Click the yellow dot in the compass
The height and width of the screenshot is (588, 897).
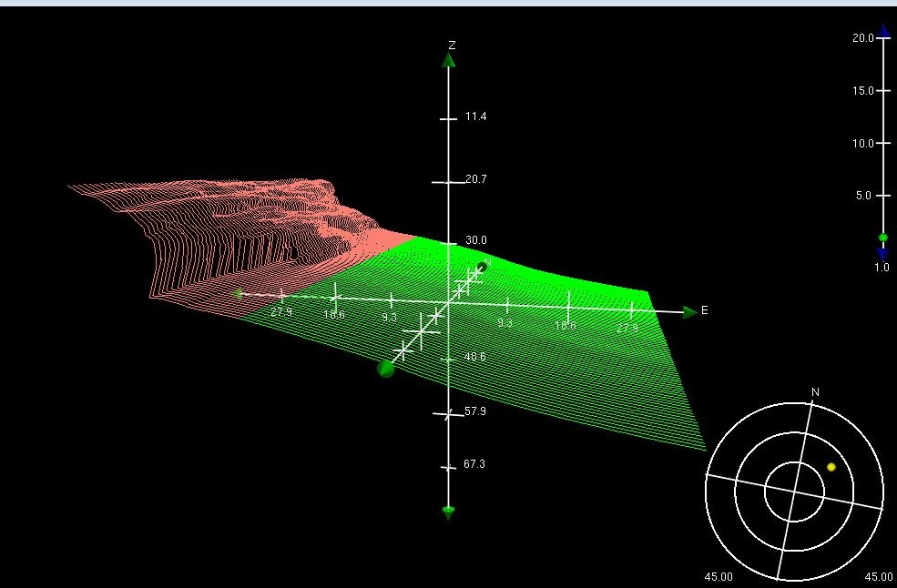[831, 467]
